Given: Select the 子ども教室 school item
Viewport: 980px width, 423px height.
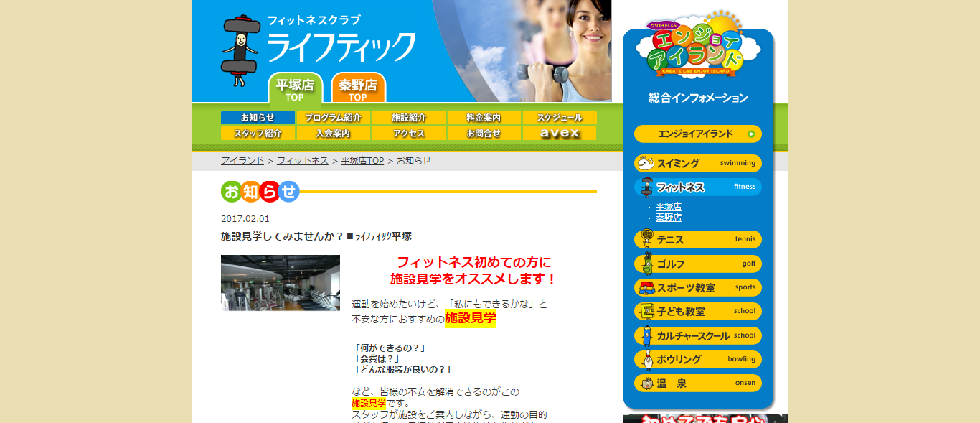Looking at the screenshot, I should point(697,311).
